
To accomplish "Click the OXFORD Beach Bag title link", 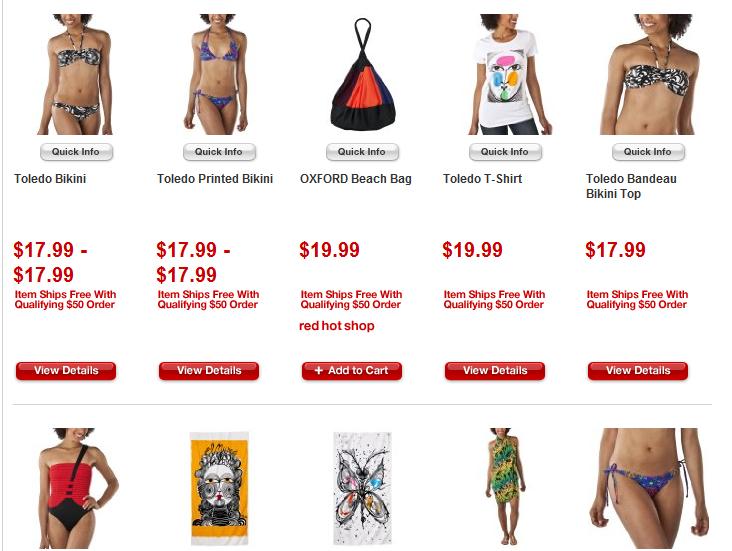I will point(356,179).
